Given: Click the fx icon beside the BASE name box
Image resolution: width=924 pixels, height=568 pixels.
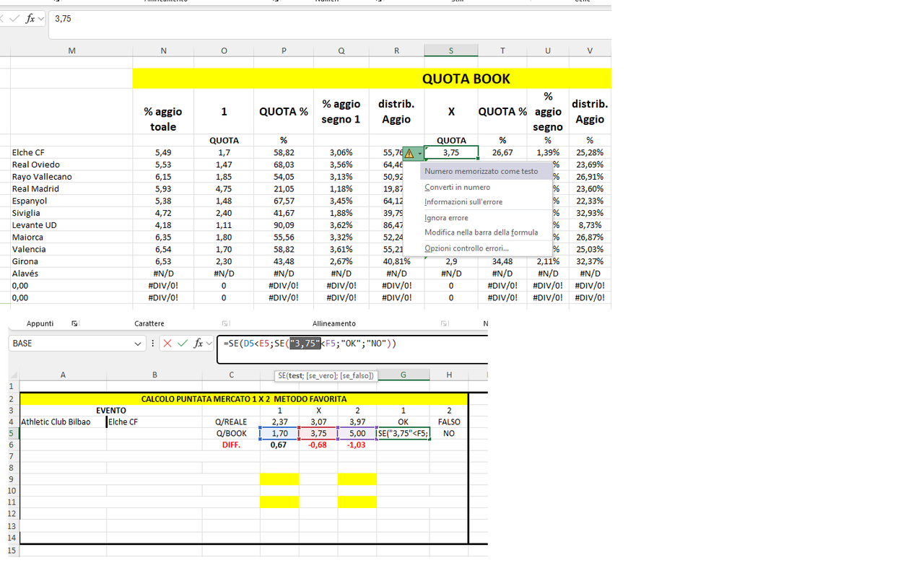Looking at the screenshot, I should click(x=198, y=344).
